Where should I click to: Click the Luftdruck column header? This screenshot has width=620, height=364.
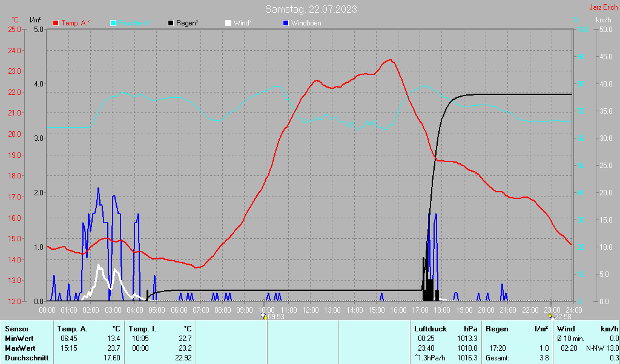click(430, 329)
